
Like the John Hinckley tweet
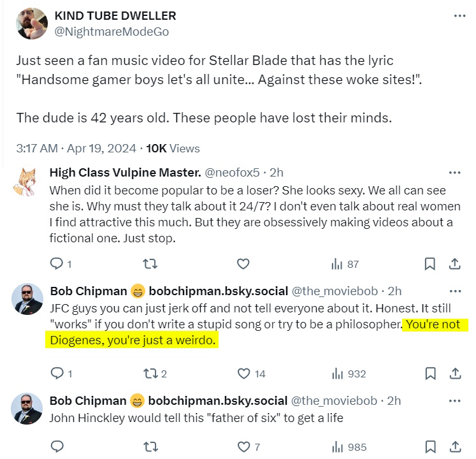point(243,446)
